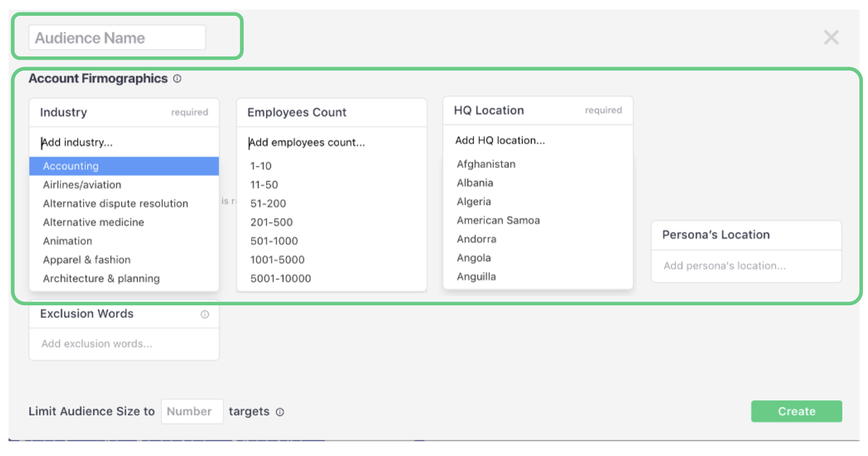This screenshot has width=868, height=456.
Task: Choose Albania as HQ location
Action: click(x=475, y=183)
